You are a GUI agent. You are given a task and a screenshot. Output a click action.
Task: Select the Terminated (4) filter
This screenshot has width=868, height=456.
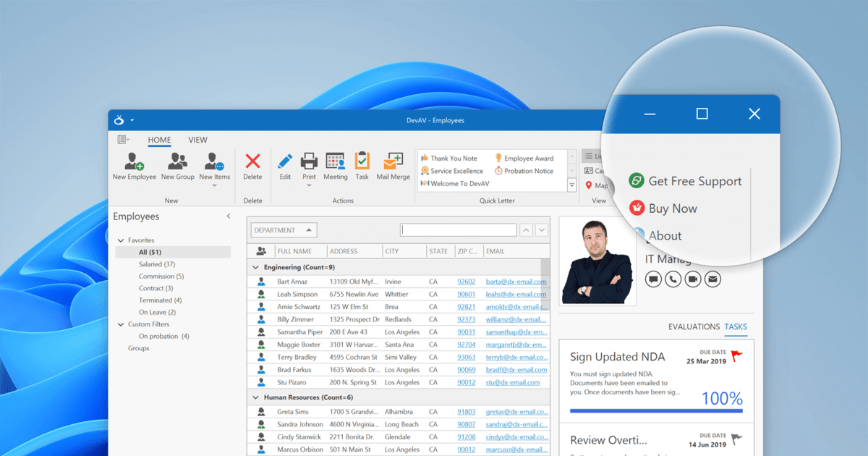160,300
